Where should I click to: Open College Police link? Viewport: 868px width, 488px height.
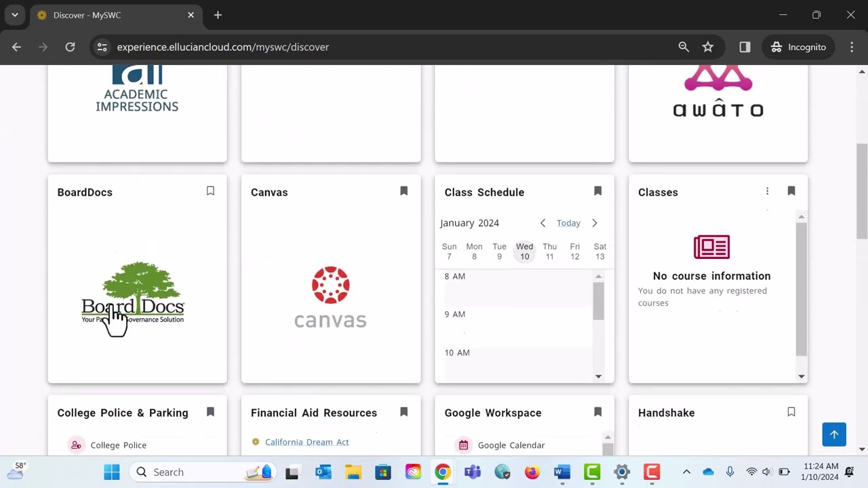(119, 445)
